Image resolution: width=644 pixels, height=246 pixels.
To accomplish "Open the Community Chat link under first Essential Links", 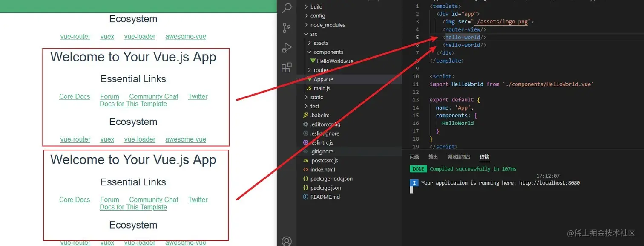I will tap(154, 96).
